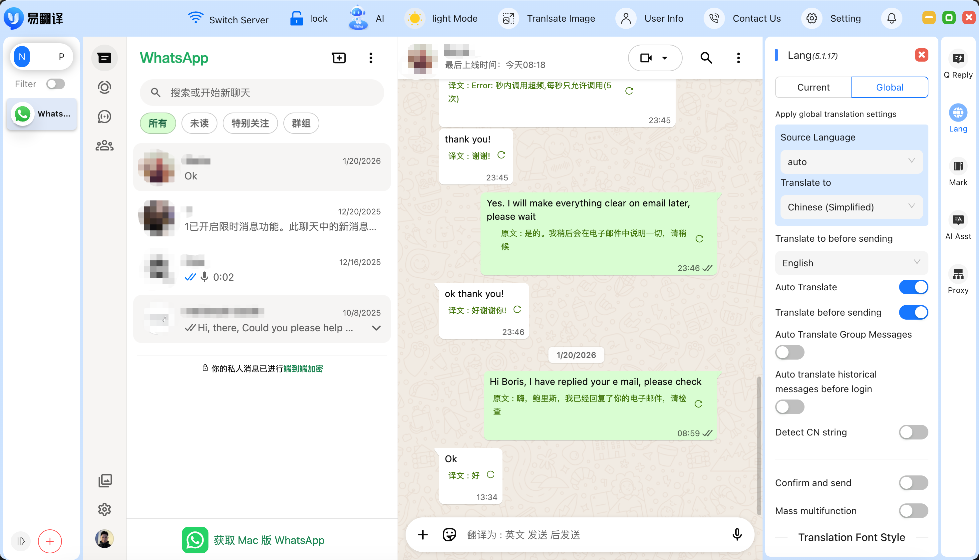Switch to the Current settings tab
Viewport: 979px width, 560px height.
pyautogui.click(x=813, y=87)
